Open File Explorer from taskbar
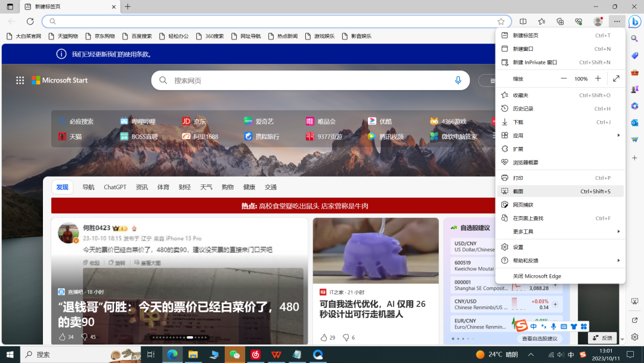Image resolution: width=644 pixels, height=363 pixels. [193, 355]
